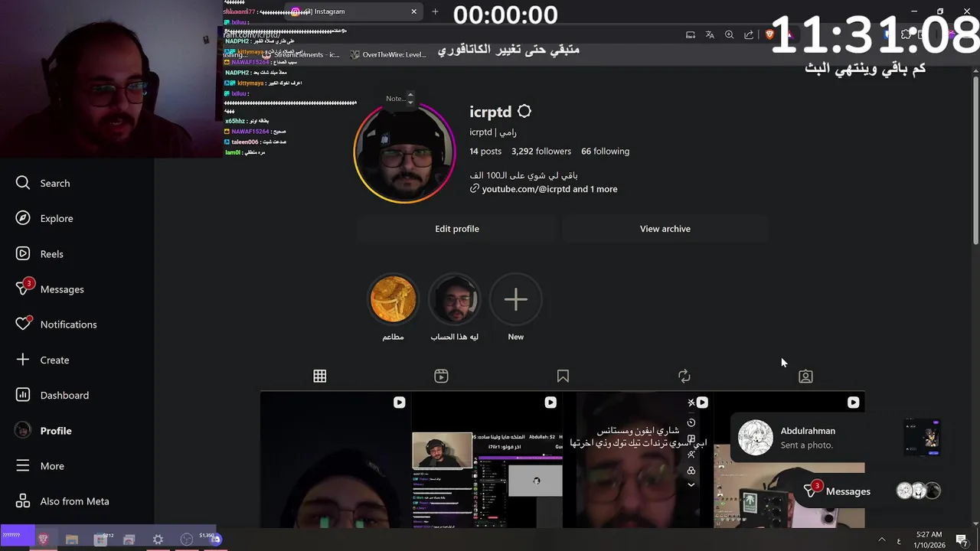The image size is (980, 551).
Task: Open the 3,292 followers list
Action: coord(541,152)
